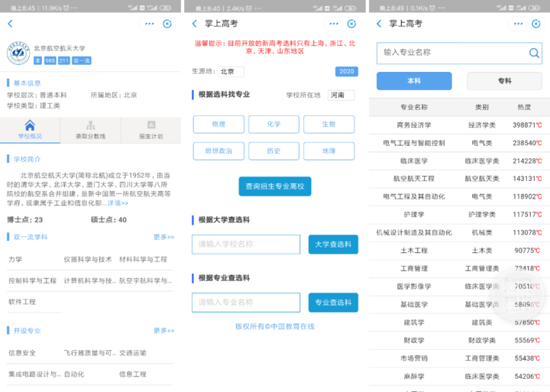Open 电气工程与智能控制 row

pyautogui.click(x=459, y=143)
